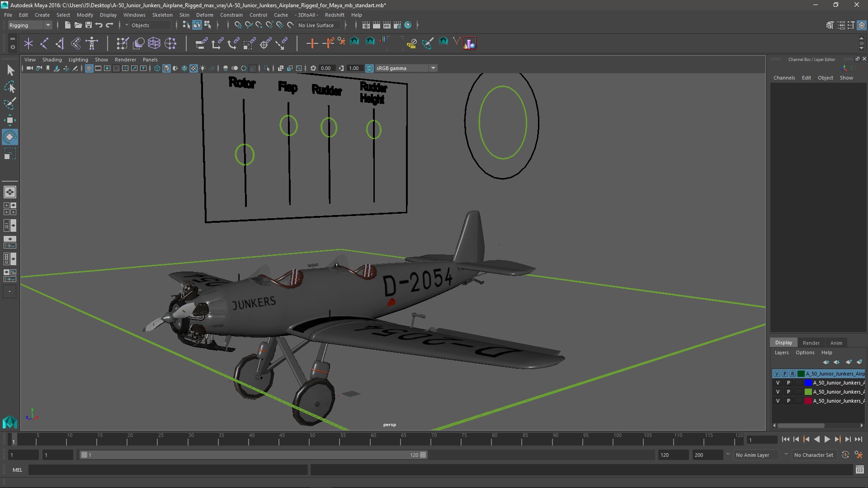
Task: Click the Undo arrow icon
Action: [x=99, y=25]
